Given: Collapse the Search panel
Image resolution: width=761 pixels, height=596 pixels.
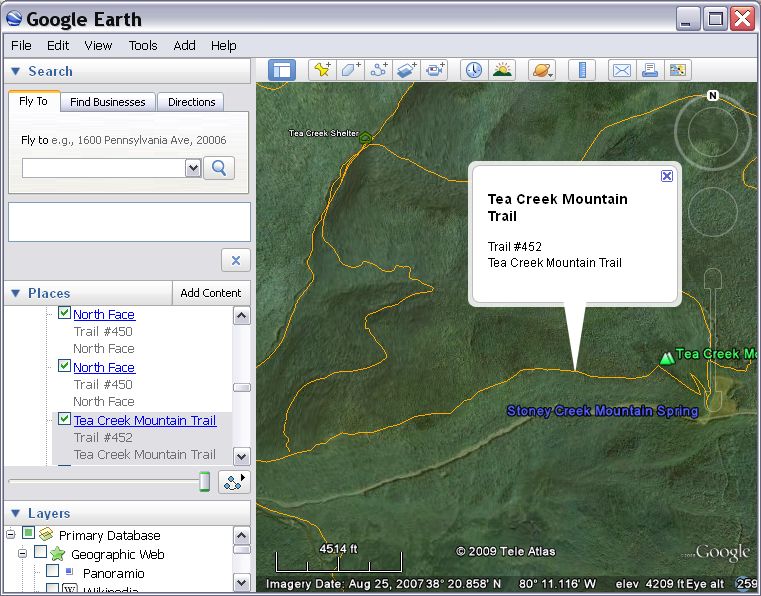Looking at the screenshot, I should (x=16, y=71).
